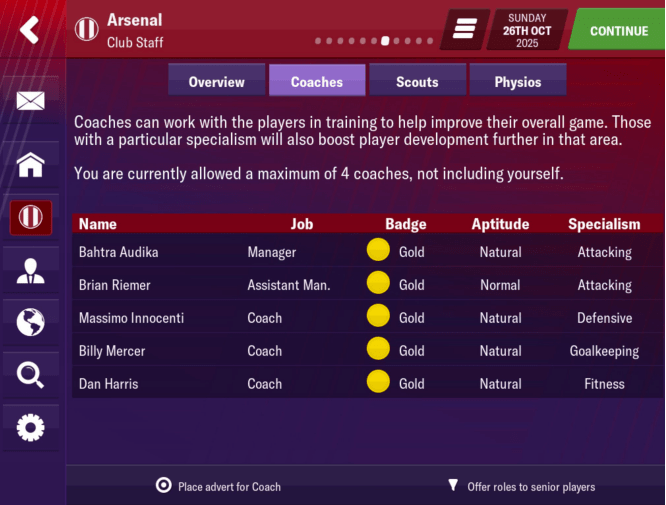Image resolution: width=666 pixels, height=505 pixels.
Task: Click the highlighted page indicator dot
Action: tap(386, 42)
